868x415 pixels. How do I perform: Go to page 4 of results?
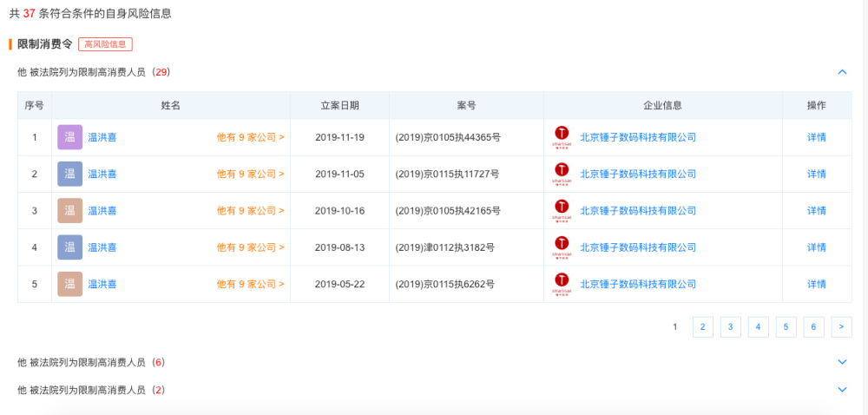(758, 327)
